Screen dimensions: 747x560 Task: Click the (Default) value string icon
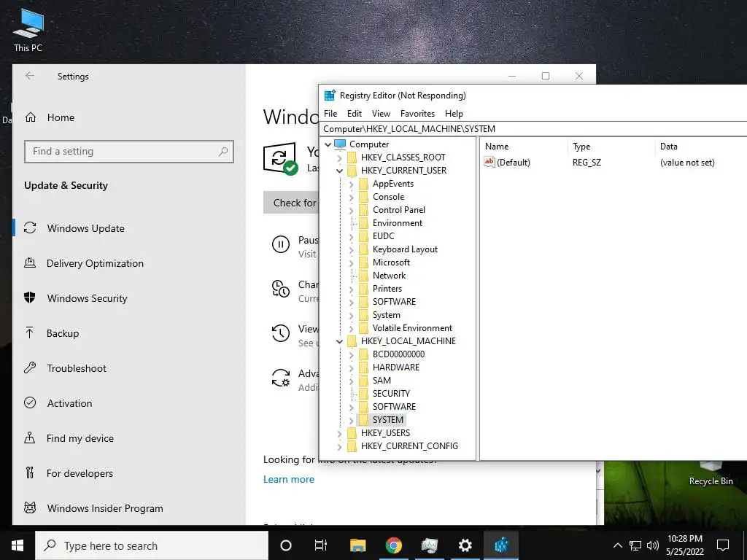pyautogui.click(x=489, y=162)
